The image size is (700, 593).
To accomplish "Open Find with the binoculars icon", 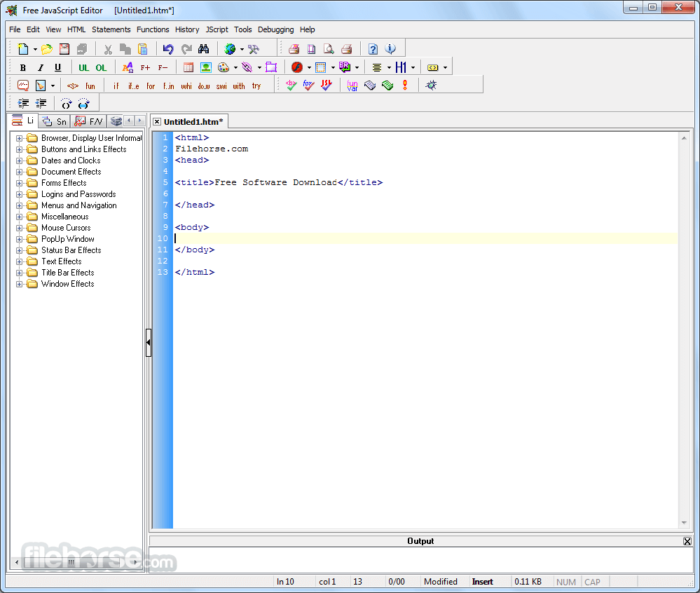I will [x=204, y=49].
